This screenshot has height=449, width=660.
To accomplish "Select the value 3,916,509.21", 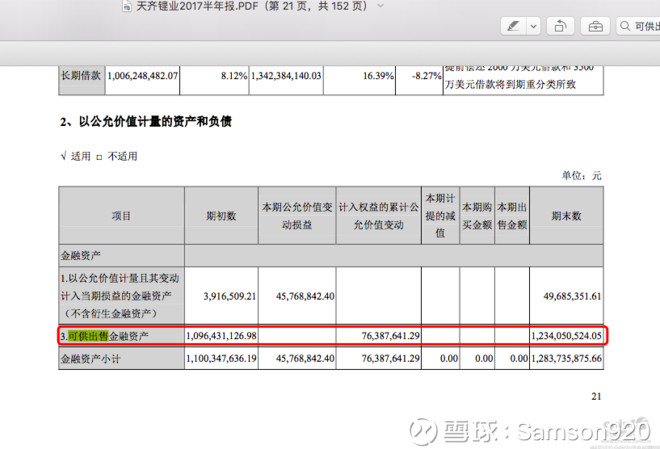I will 230,296.
